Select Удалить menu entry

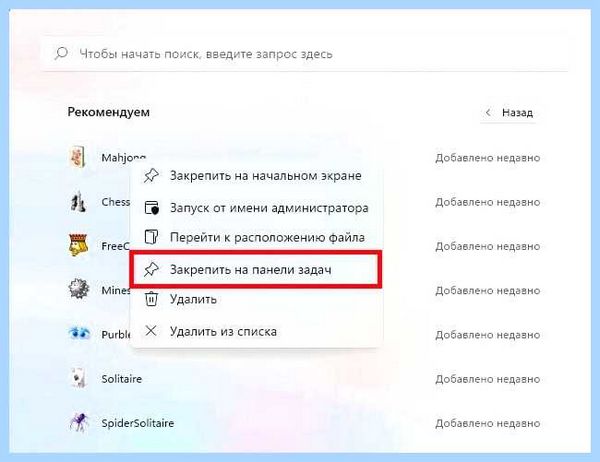256,299
